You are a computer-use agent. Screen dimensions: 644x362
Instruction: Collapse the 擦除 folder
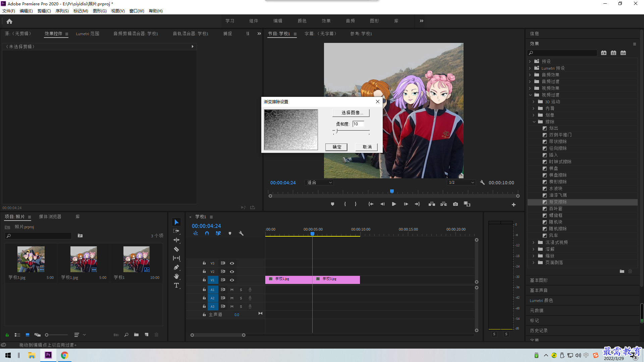coord(534,122)
